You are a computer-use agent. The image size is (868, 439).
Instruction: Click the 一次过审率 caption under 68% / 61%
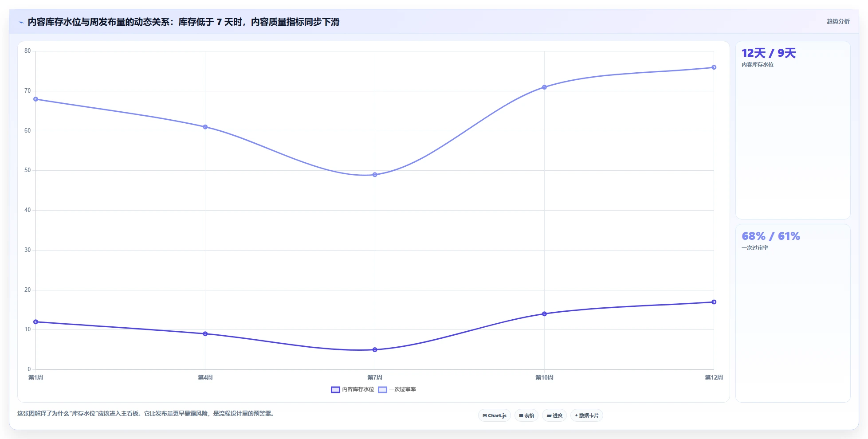755,248
